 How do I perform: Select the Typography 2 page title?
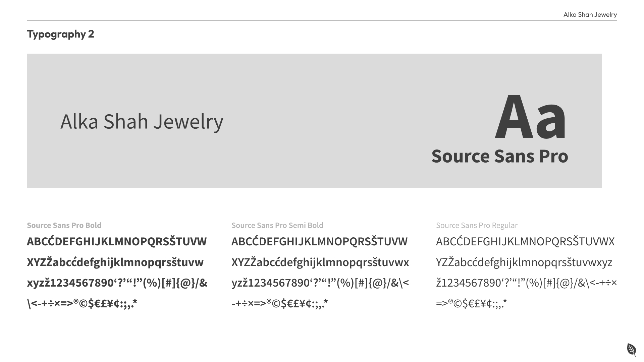point(60,34)
